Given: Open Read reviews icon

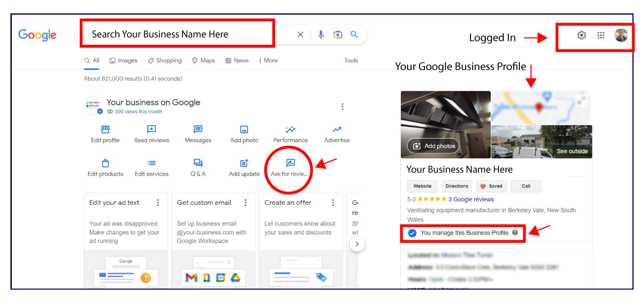Looking at the screenshot, I should pos(152,130).
